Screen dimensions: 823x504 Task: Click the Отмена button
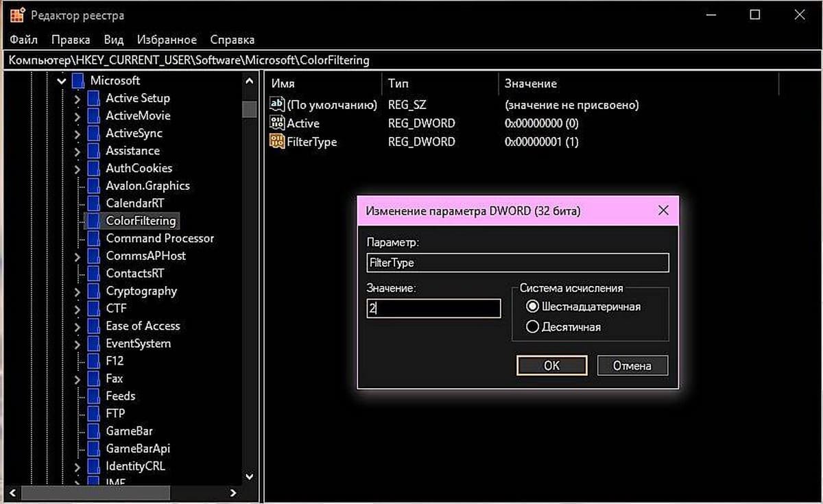[x=632, y=365]
